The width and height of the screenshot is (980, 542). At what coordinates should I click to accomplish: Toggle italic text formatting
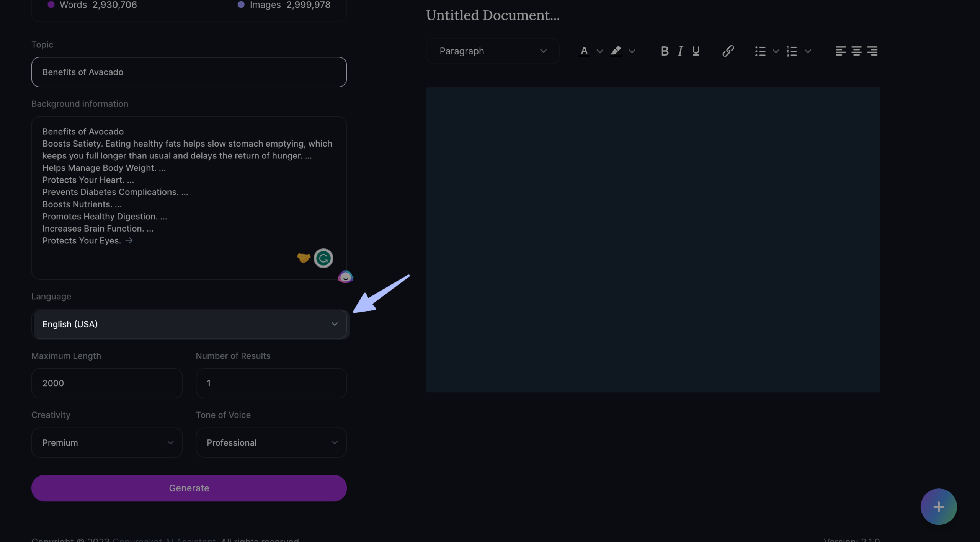680,51
